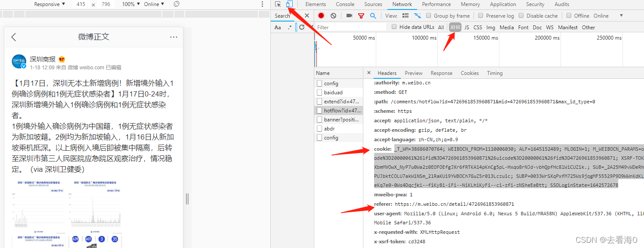Filter requests by Img type

(491, 27)
